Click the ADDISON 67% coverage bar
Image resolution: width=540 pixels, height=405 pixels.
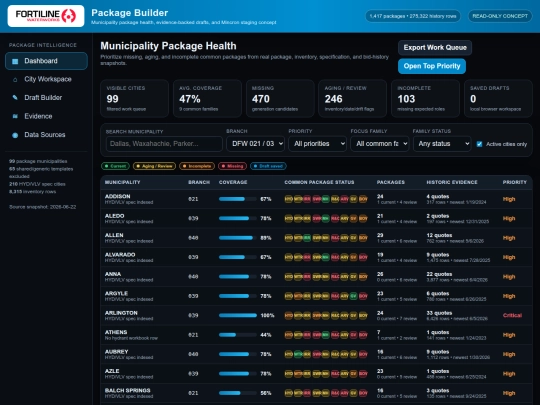238,199
